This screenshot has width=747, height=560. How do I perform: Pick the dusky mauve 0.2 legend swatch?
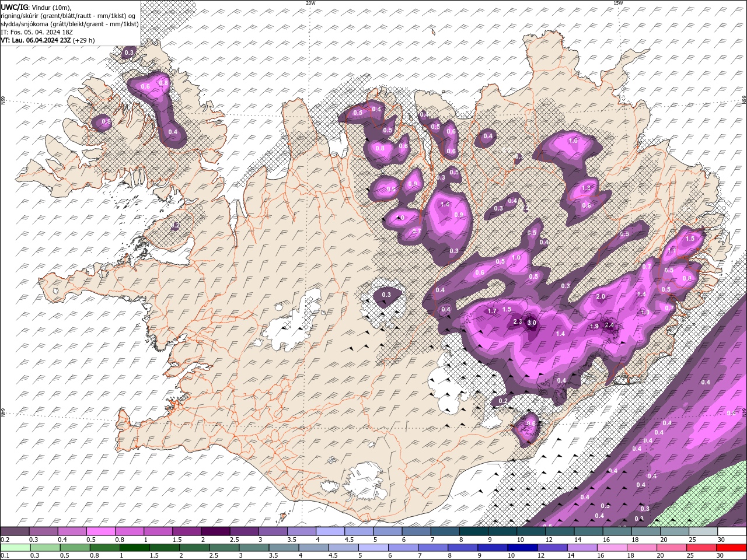pos(15,531)
